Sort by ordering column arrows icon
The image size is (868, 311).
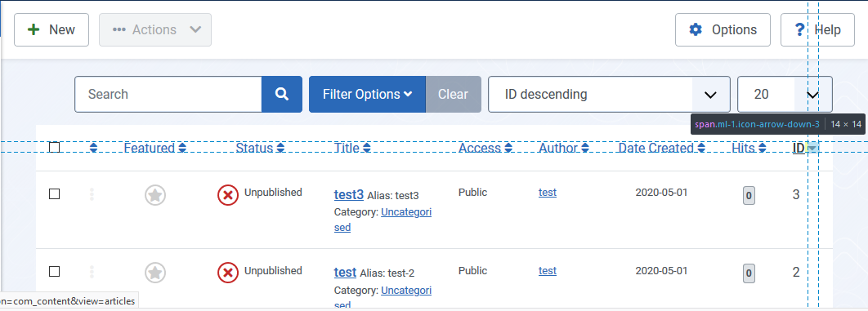pos(93,148)
